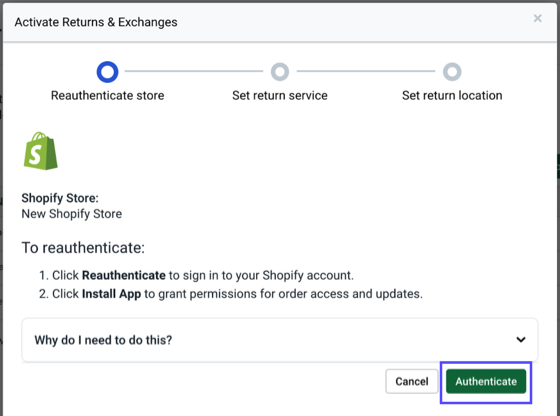Expand the 'Why do I need to do this?' chevron
The width and height of the screenshot is (560, 416).
click(521, 340)
